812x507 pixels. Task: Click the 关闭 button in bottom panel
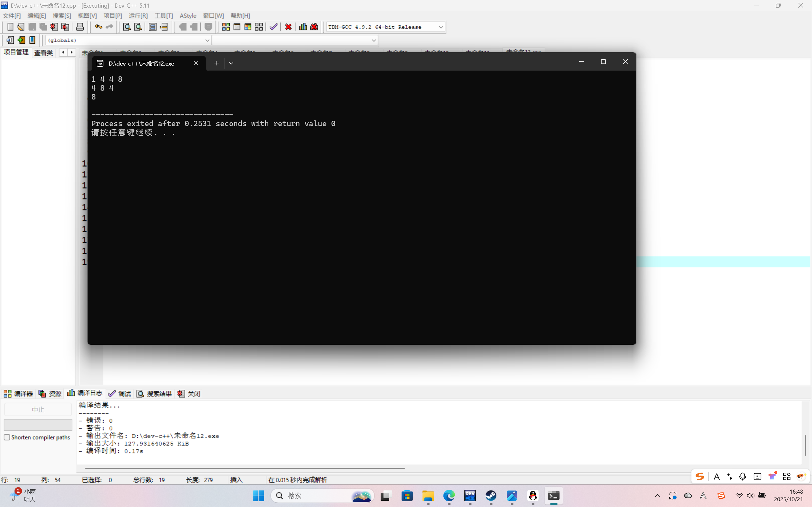coord(189,393)
